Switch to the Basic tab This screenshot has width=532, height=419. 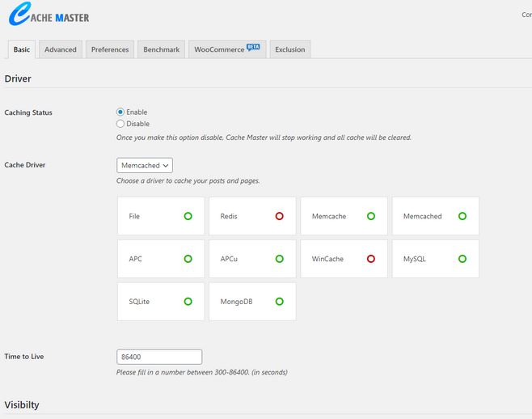click(22, 49)
